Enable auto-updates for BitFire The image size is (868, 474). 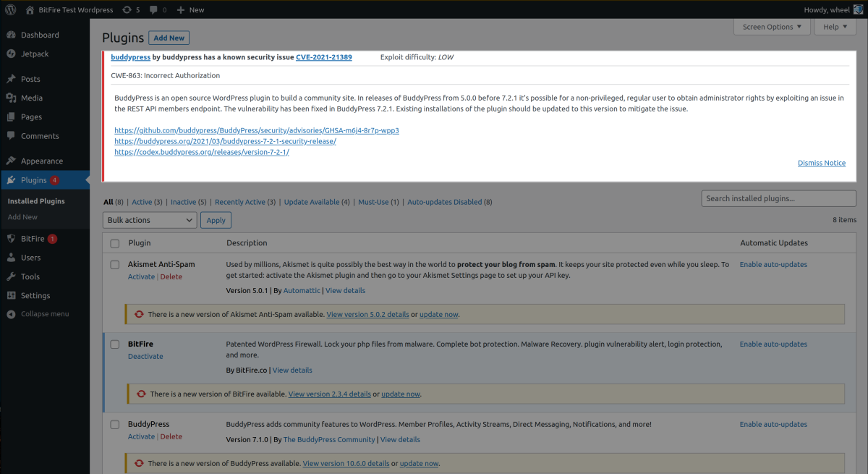coord(773,344)
